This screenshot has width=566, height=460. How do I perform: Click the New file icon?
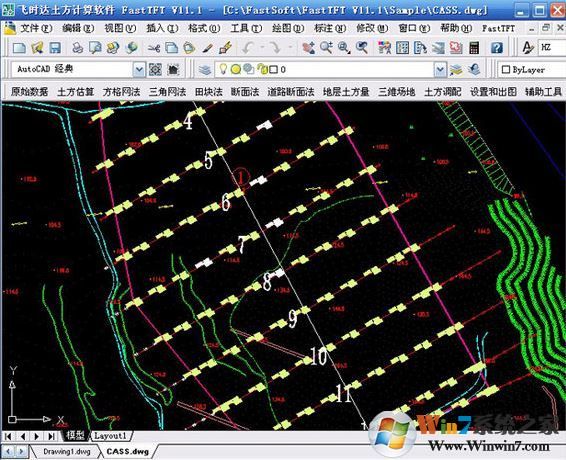pos(19,48)
